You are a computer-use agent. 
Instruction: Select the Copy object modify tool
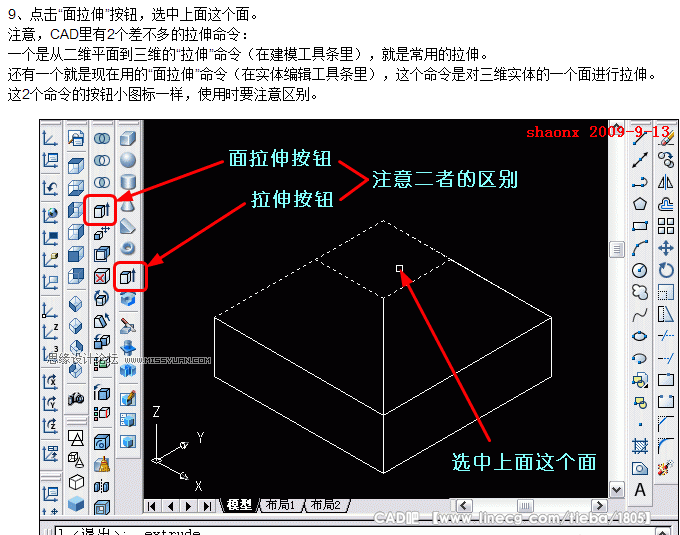[666, 160]
